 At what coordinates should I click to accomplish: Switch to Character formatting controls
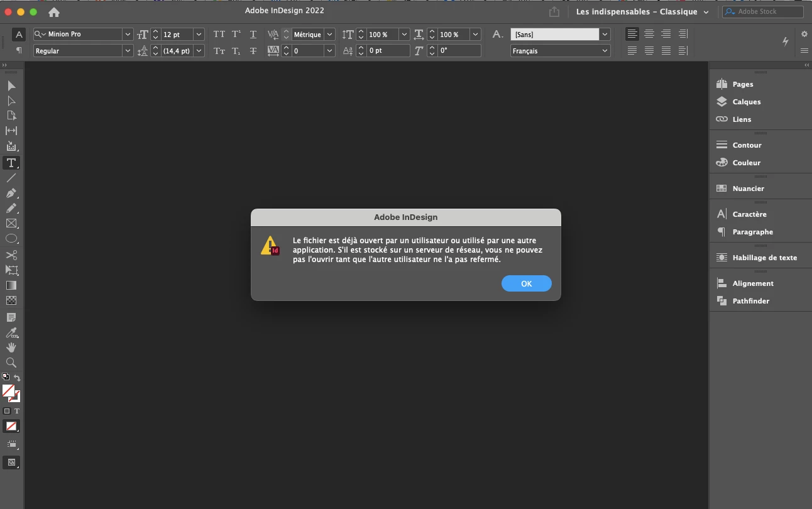coord(19,35)
